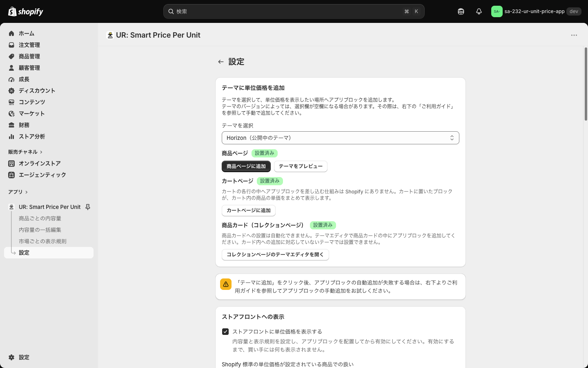Viewport: 588px width, 368px height.
Task: Click the bar chart icon beside ストア分析
Action: (11, 137)
